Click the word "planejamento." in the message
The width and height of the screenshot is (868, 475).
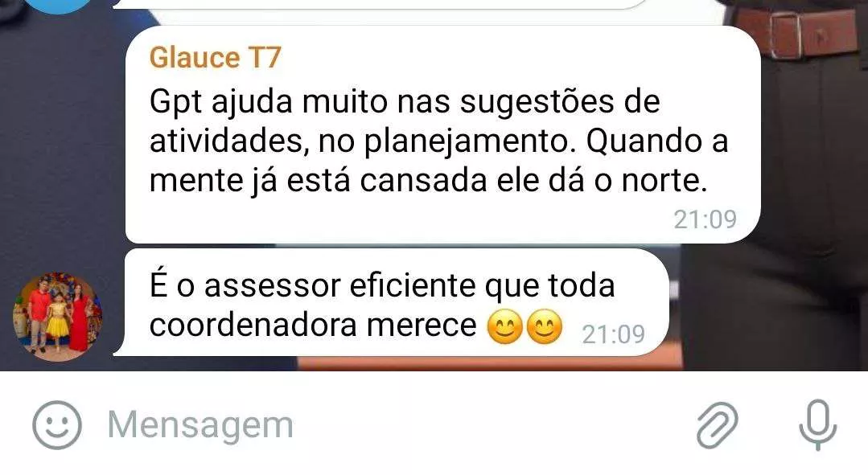tap(467, 142)
